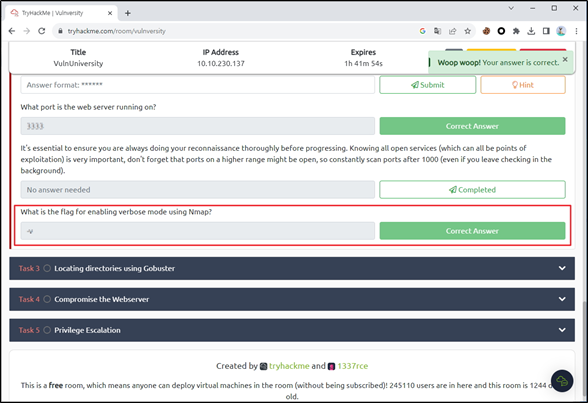Screen dimensions: 588x403
Task: Click the black circle extension icon
Action: click(501, 31)
